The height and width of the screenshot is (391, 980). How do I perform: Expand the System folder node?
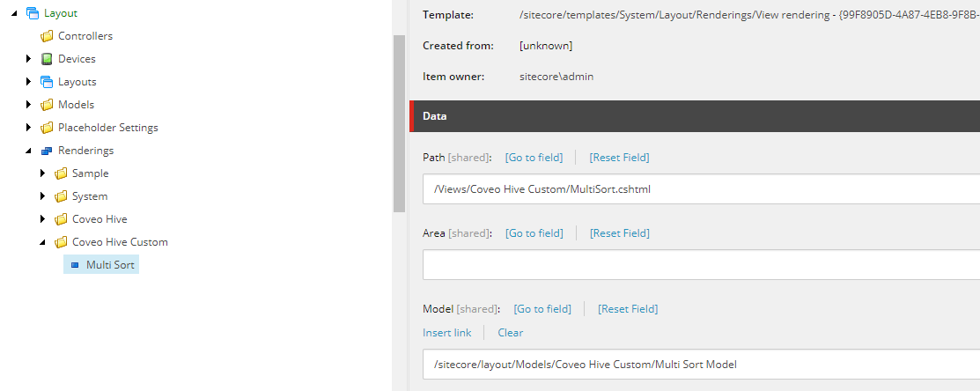tap(42, 196)
